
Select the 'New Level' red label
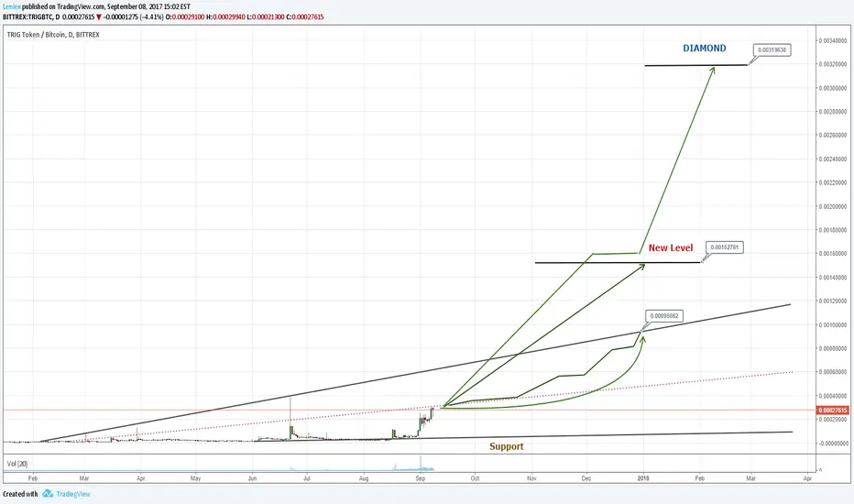(671, 247)
